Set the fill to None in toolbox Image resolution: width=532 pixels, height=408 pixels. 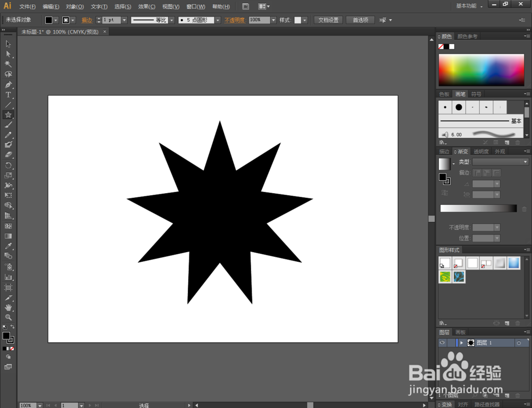pos(13,348)
